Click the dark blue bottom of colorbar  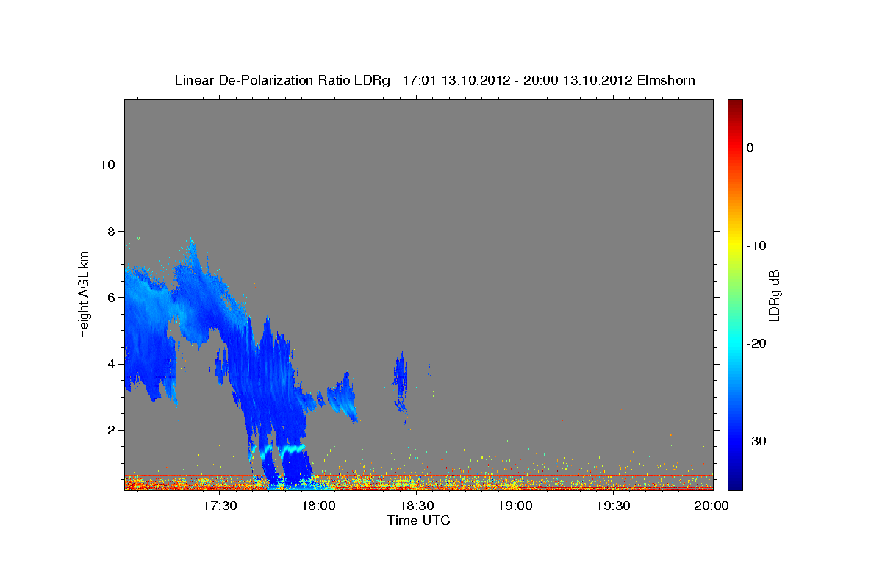[x=735, y=484]
